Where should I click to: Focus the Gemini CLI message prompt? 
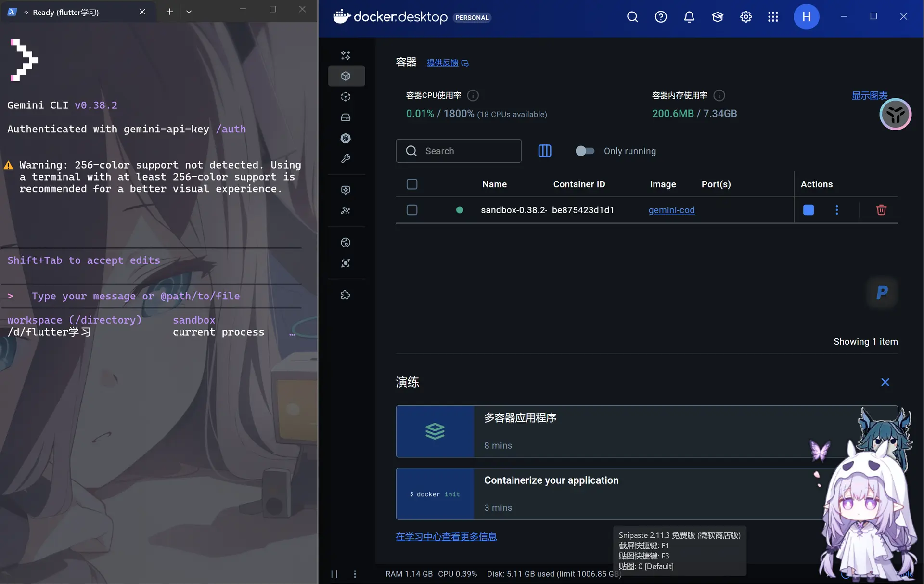pyautogui.click(x=151, y=296)
